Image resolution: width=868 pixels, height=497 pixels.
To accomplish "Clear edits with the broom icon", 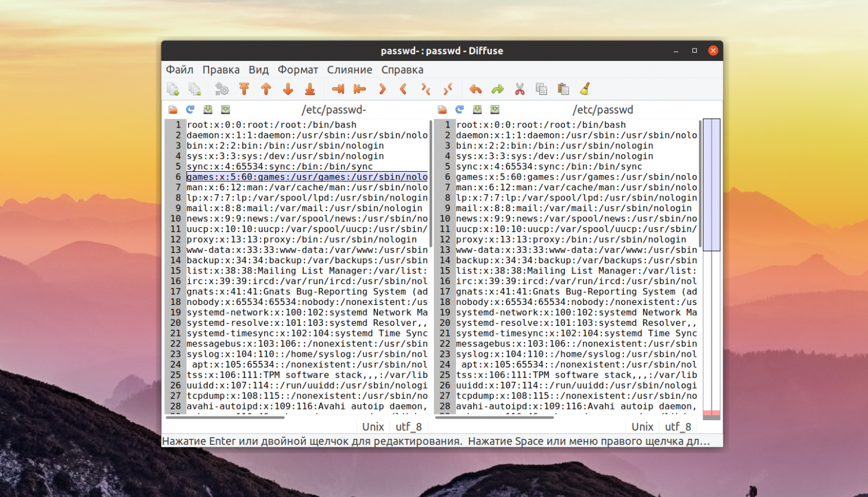I will pos(585,89).
